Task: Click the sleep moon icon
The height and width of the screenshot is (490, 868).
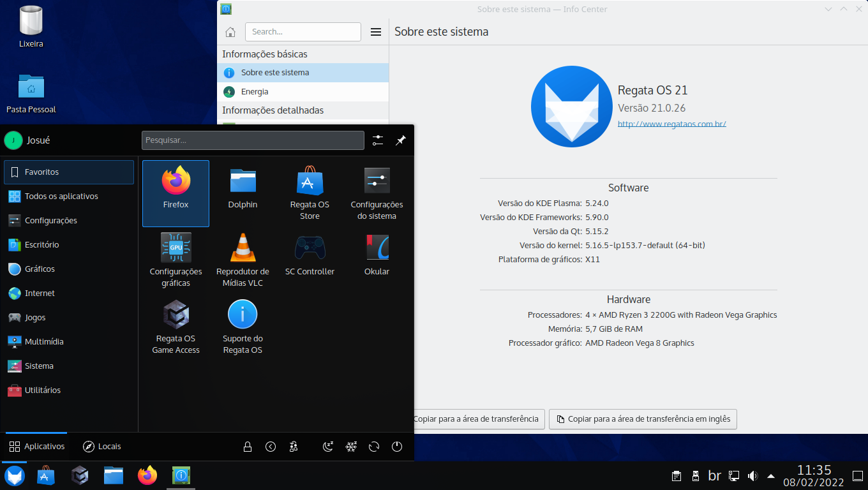Action: (328, 447)
